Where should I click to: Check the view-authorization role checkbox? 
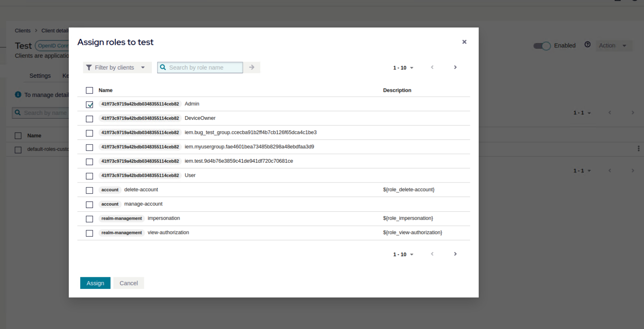tap(90, 233)
